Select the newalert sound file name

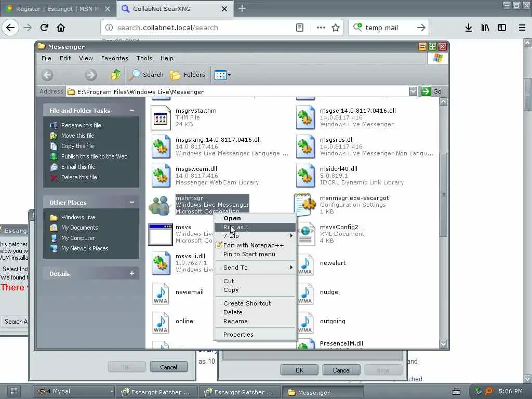333,263
